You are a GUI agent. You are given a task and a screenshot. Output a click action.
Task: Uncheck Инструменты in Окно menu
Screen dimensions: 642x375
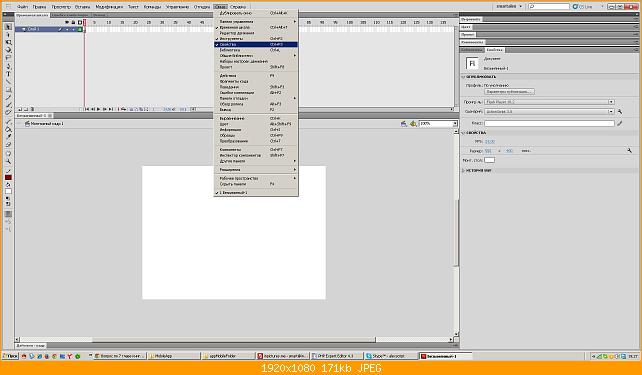(x=256, y=38)
